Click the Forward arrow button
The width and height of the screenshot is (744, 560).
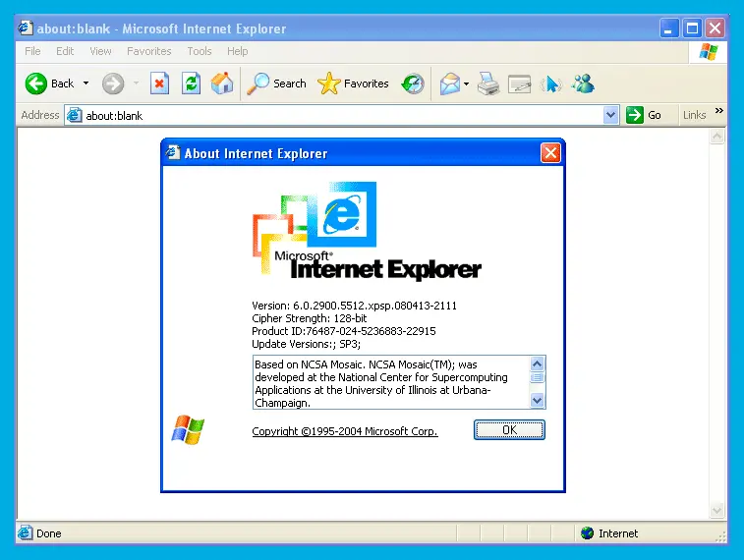click(x=113, y=84)
